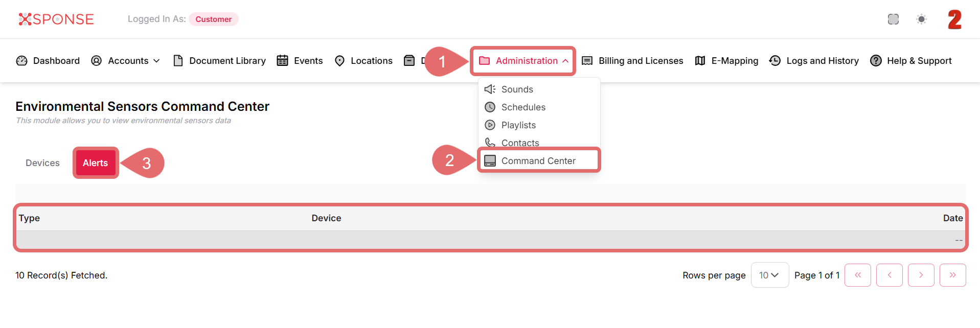Screen dimensions: 980x328
Task: Click the Locations pin icon
Action: tap(339, 61)
